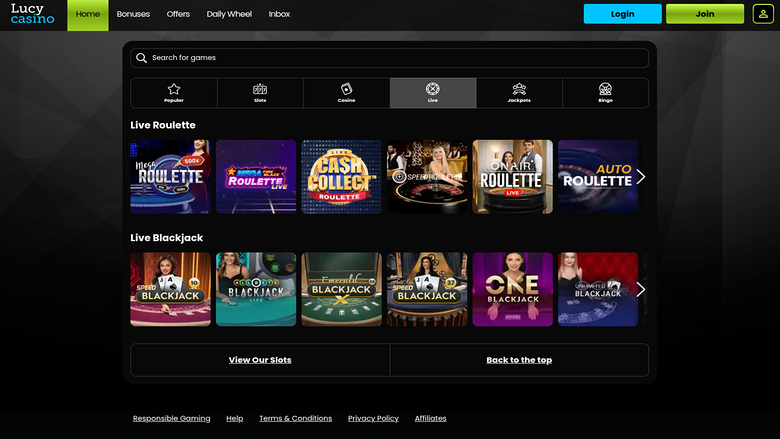Click the View Our Slots link

point(260,360)
